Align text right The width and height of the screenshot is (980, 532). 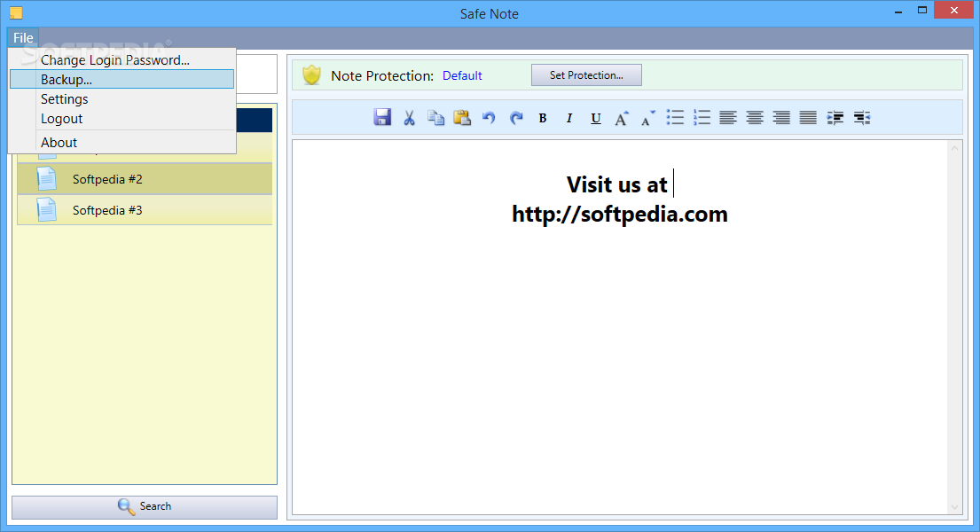tap(781, 118)
